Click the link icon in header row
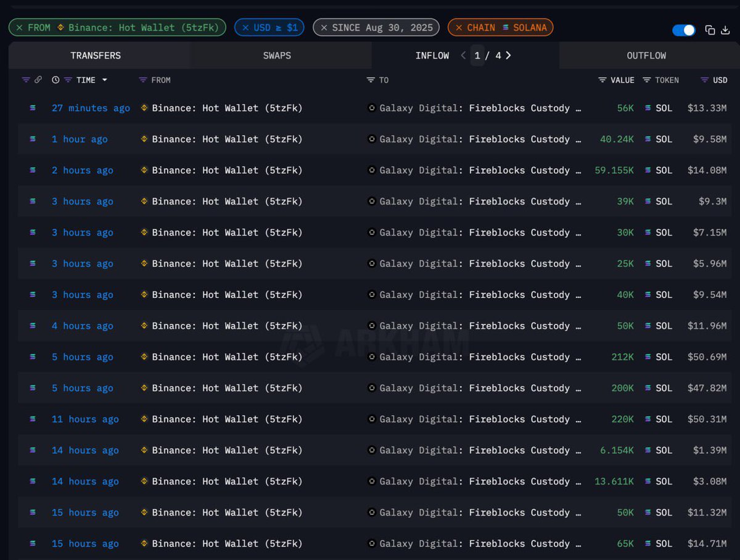The image size is (740, 560). tap(38, 80)
